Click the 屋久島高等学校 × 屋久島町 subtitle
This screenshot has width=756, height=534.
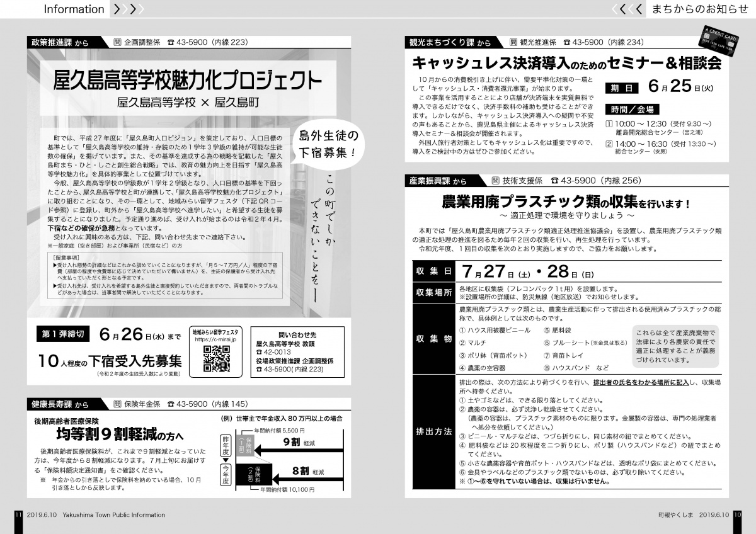click(x=188, y=102)
